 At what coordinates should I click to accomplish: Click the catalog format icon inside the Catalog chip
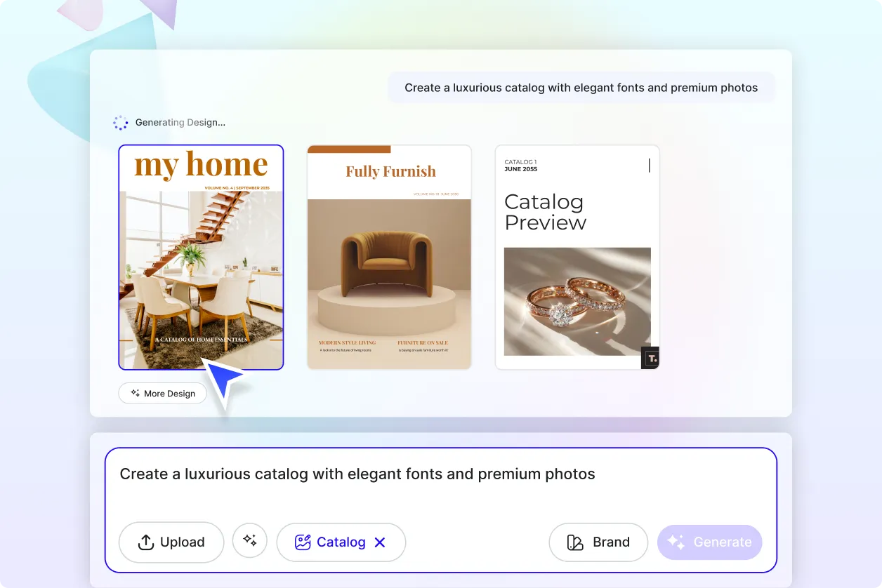[x=302, y=542]
